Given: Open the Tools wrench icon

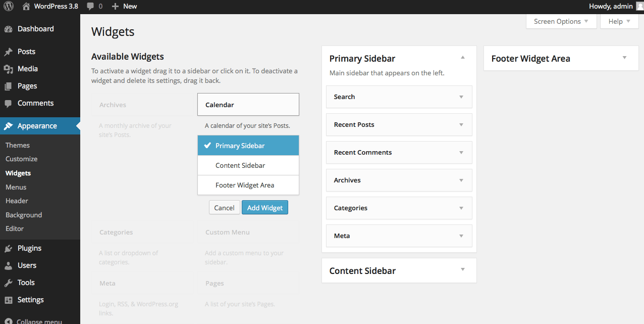Looking at the screenshot, I should 9,283.
